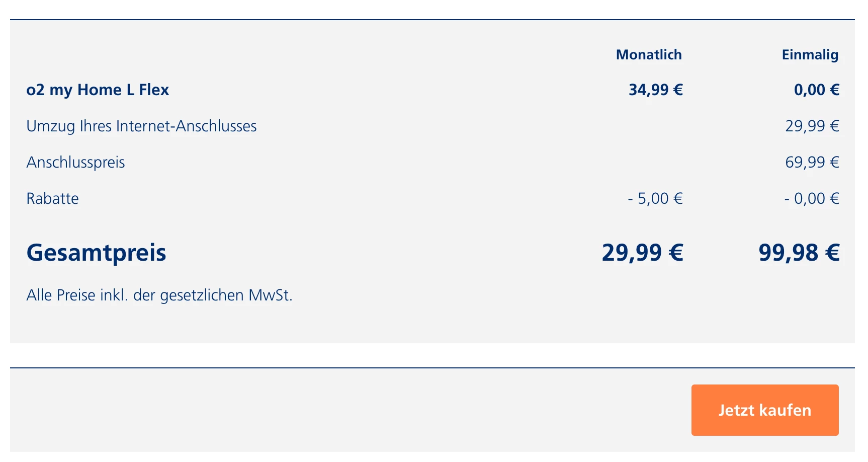This screenshot has height=462, width=868.
Task: Select the Anschlusspreis label
Action: 75,163
